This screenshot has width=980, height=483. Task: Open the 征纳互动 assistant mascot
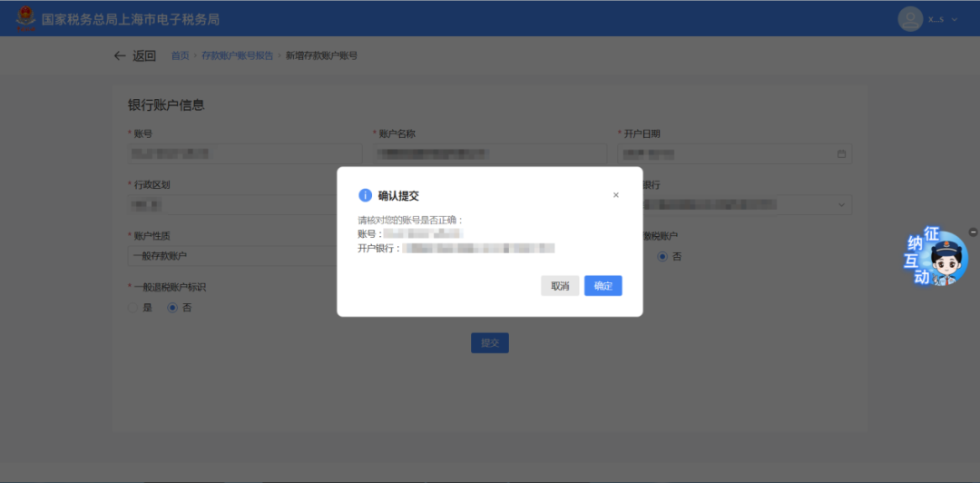tap(935, 257)
